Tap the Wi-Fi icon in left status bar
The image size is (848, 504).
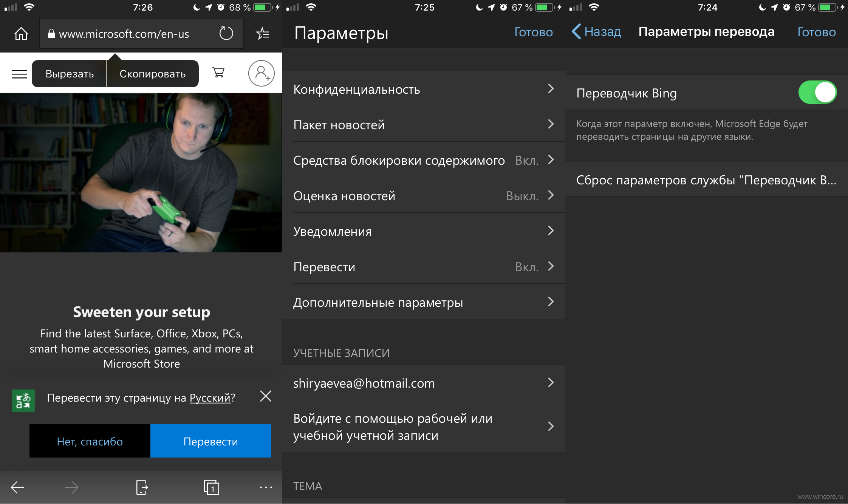29,7
